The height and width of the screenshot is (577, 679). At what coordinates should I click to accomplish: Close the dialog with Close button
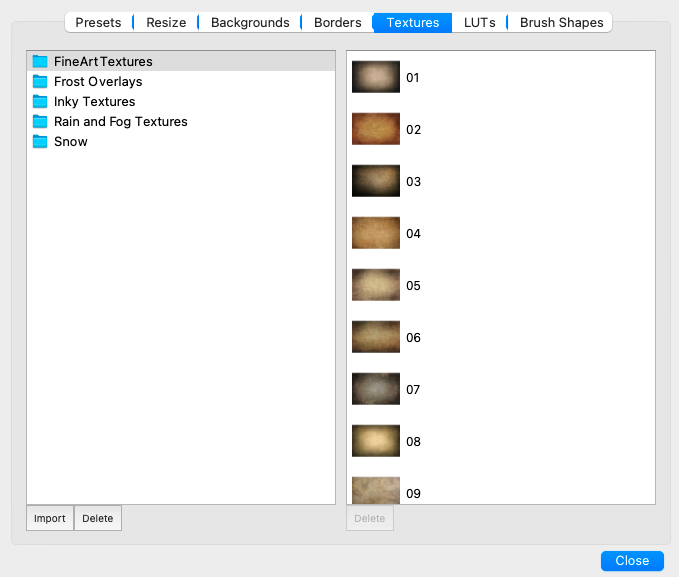click(632, 561)
